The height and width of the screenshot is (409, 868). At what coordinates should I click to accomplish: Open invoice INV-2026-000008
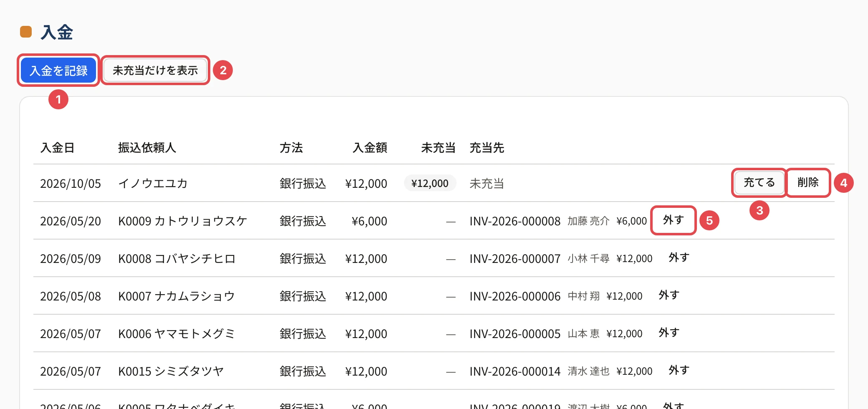[x=515, y=221]
